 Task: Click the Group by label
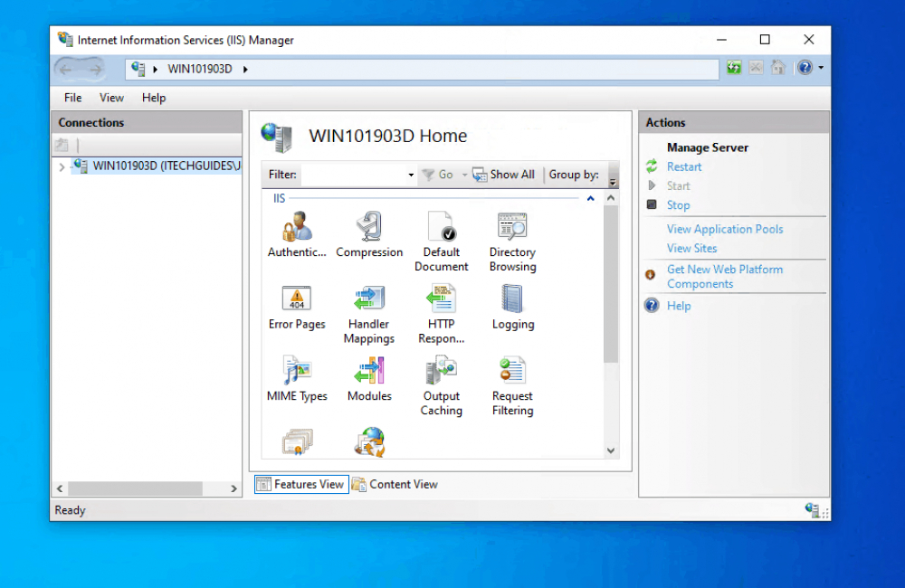coord(574,175)
